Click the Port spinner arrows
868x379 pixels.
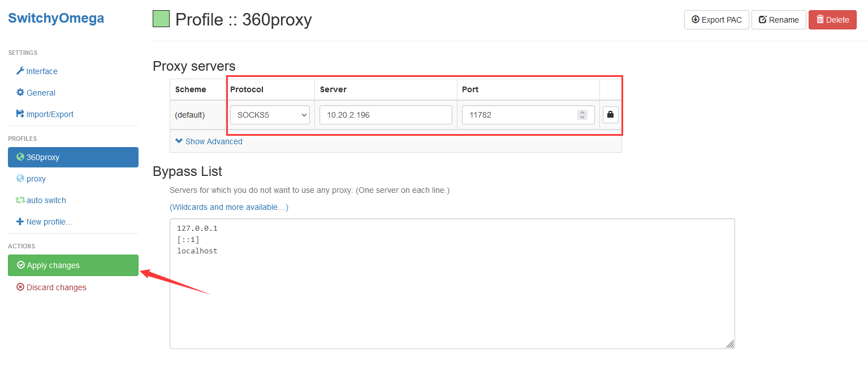coord(582,115)
